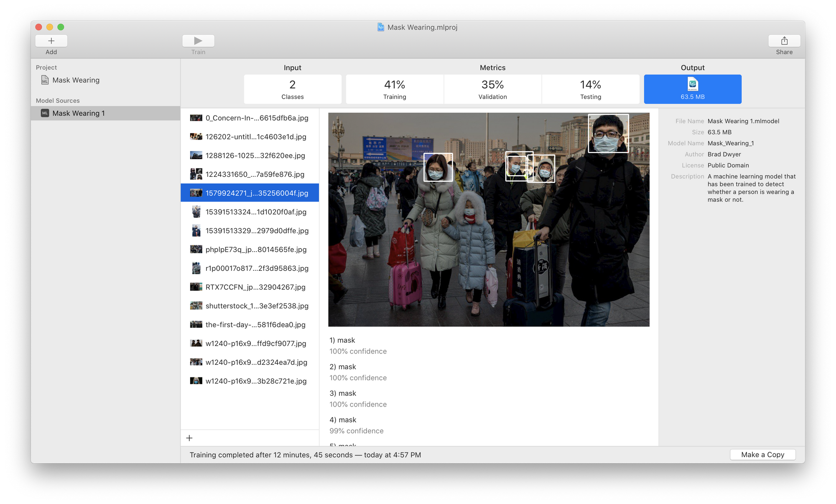Choose the 126202-untitl image in list

pos(255,137)
